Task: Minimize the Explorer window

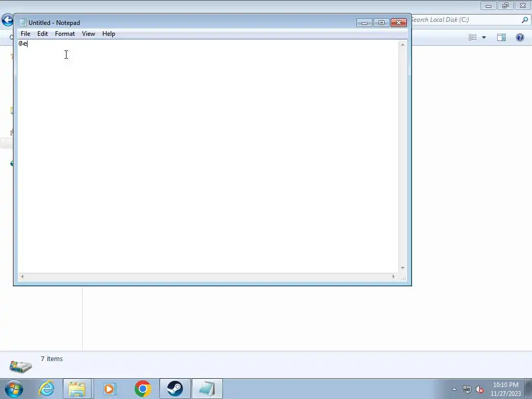Action: 488,6
